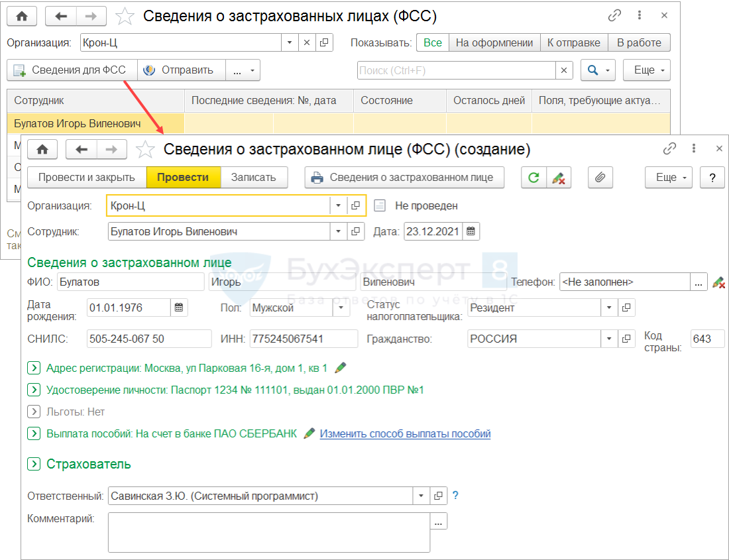The image size is (729, 560).
Task: Add list window to favorites with star
Action: [x=125, y=17]
